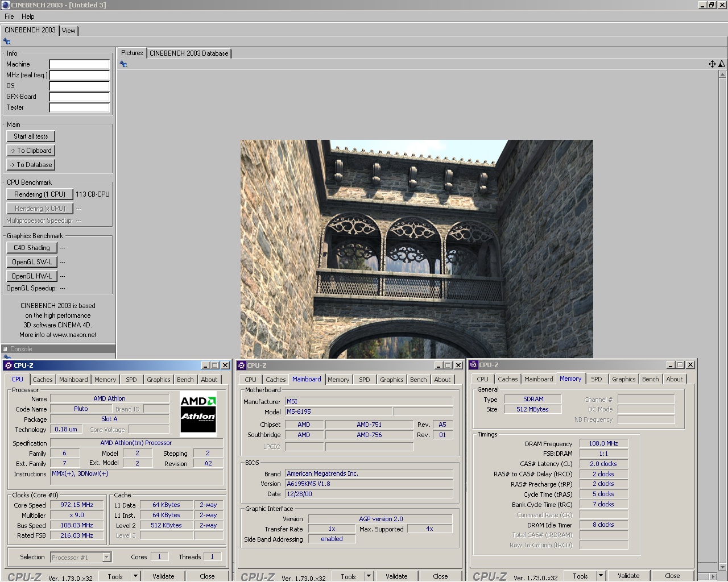Open the Processor #1 selection dropdown
Screen dimensions: 728x582
[x=81, y=558]
